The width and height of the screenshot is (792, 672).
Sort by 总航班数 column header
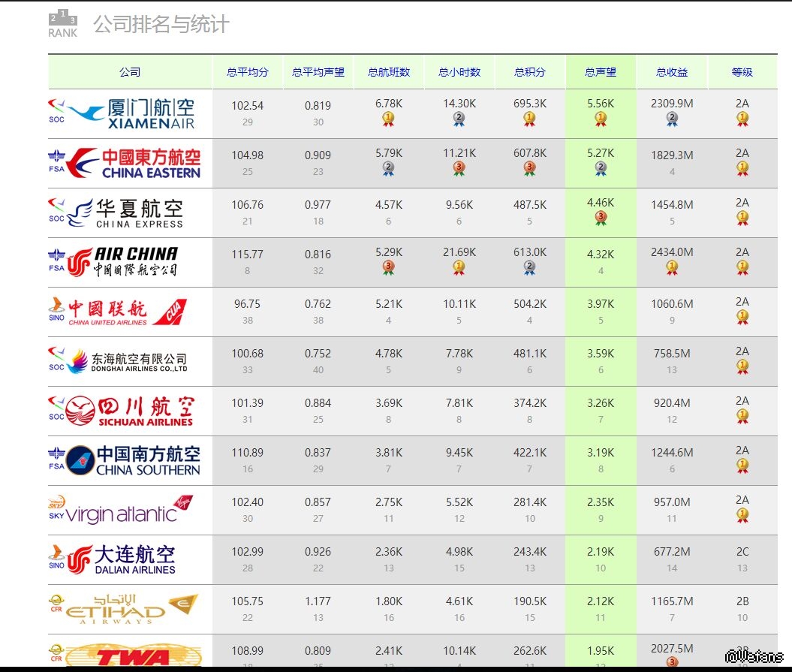(x=388, y=72)
